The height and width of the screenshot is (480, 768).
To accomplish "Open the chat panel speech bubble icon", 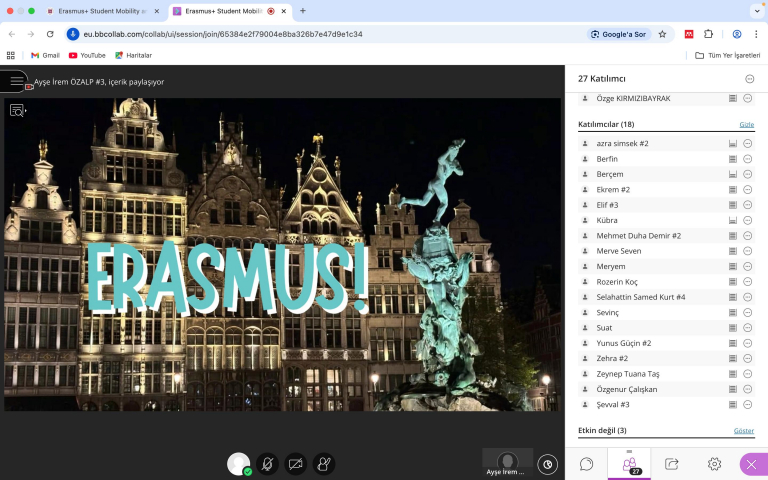I will (587, 464).
